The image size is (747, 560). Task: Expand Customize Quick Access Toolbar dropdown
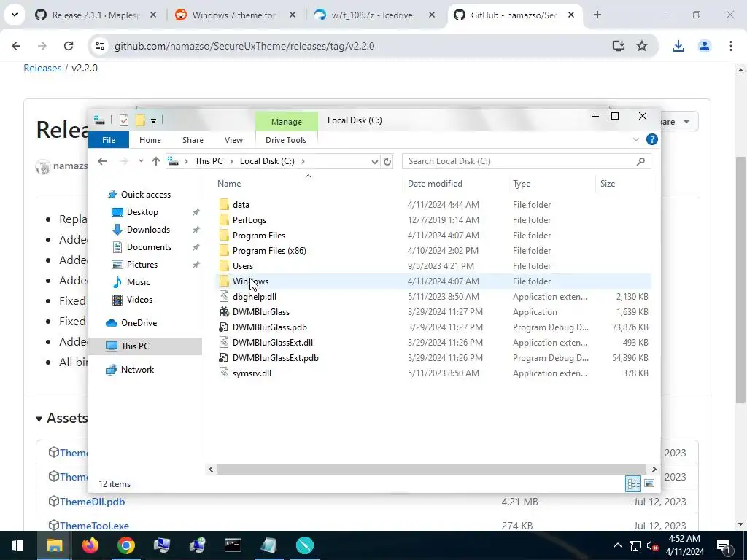click(153, 121)
